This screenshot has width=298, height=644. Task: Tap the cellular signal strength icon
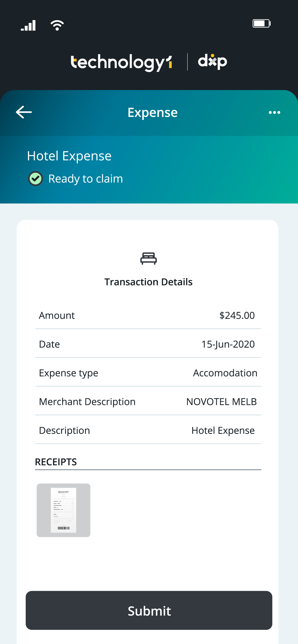pos(28,25)
